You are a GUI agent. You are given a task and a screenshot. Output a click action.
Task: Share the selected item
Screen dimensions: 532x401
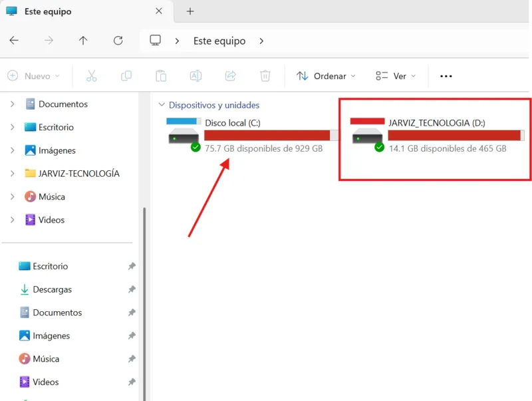(230, 76)
